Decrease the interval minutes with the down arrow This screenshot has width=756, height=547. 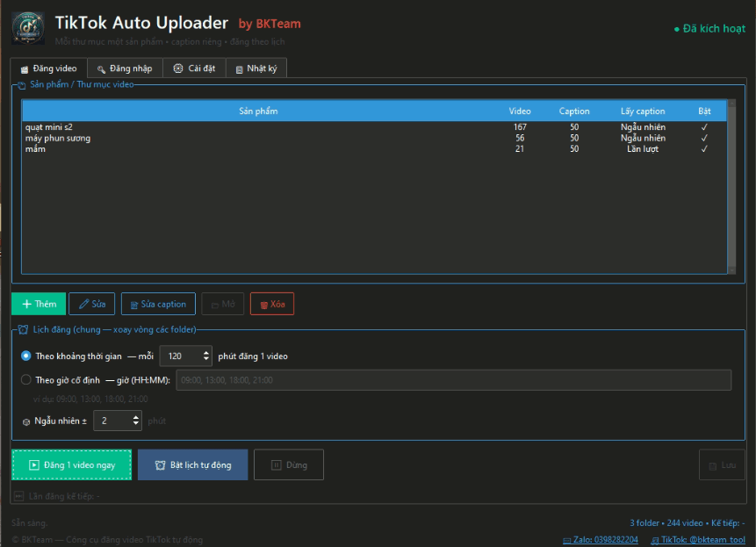(206, 359)
